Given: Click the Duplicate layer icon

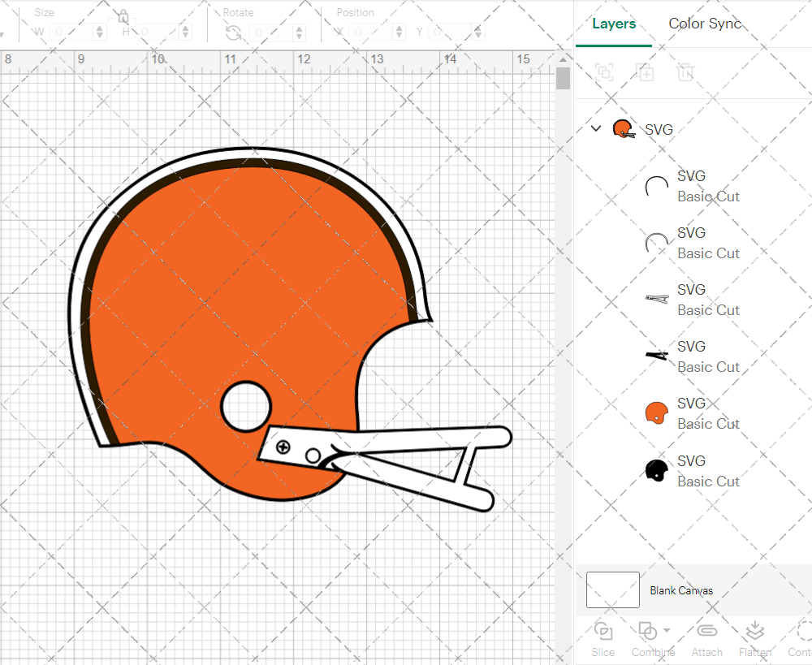Looking at the screenshot, I should [x=646, y=72].
